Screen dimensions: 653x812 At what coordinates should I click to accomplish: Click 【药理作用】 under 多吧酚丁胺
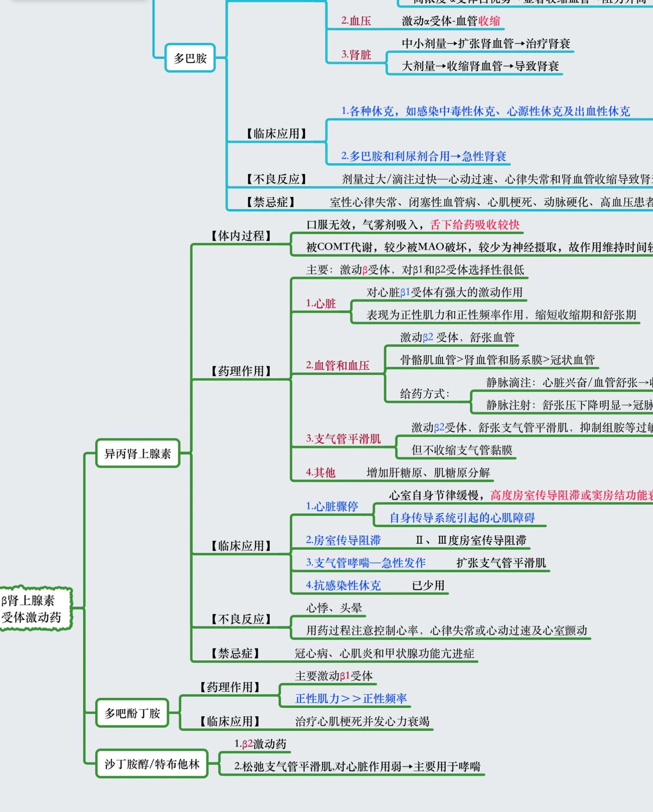pyautogui.click(x=230, y=687)
